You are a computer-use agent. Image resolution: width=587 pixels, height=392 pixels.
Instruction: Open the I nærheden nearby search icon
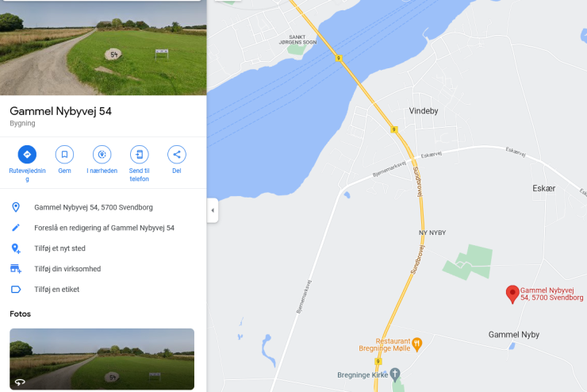pos(102,154)
